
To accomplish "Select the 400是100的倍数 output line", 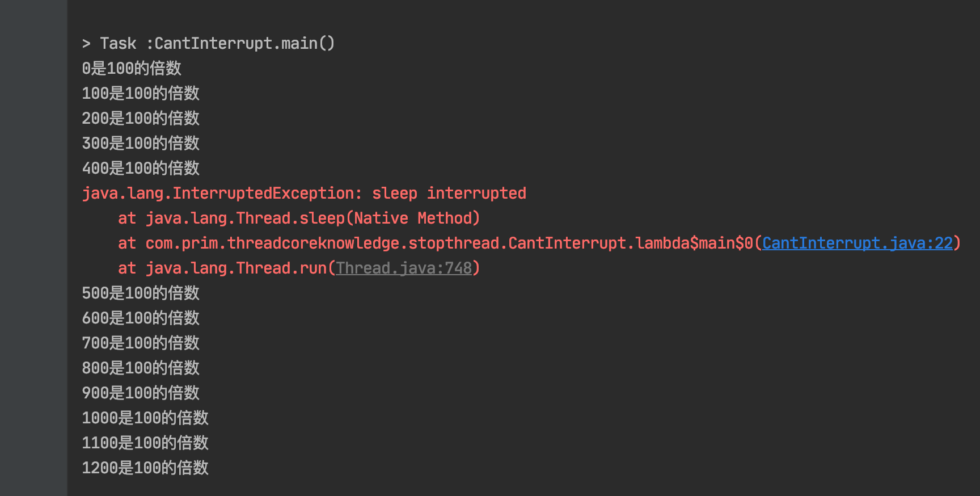I will click(x=141, y=169).
